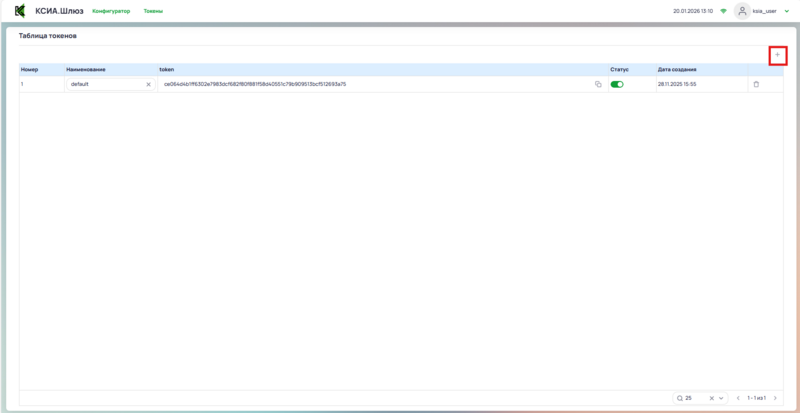
Task: Click the plus icon to add token
Action: tap(777, 55)
